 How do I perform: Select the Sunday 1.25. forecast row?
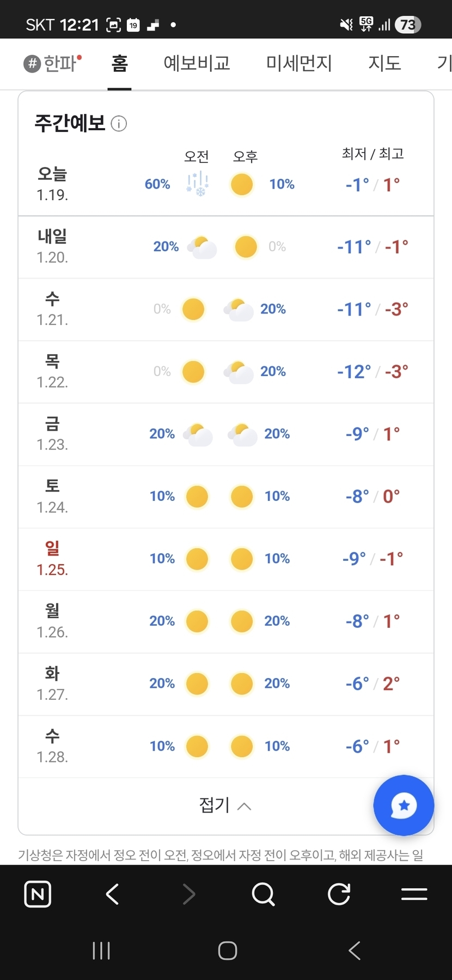pos(226,559)
